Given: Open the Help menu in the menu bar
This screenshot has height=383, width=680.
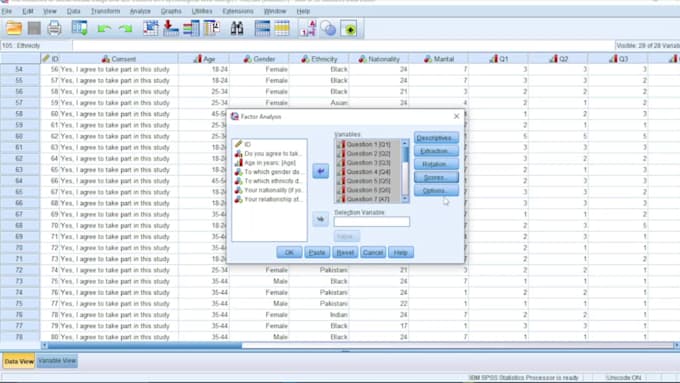Looking at the screenshot, I should click(x=303, y=11).
